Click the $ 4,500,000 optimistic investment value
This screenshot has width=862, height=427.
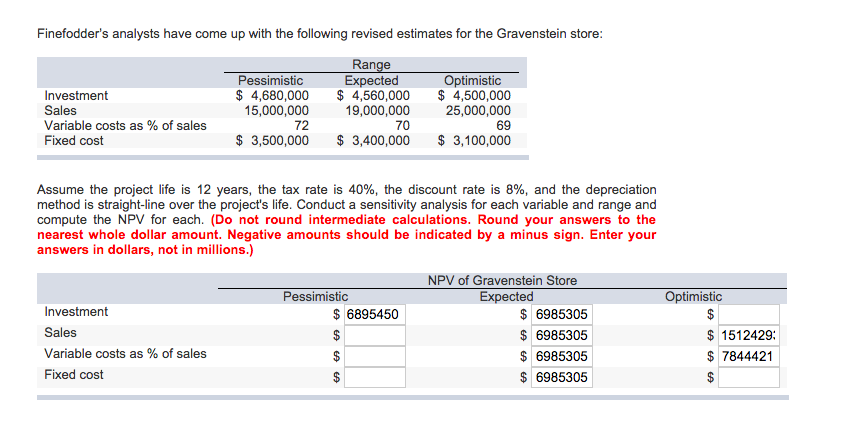pyautogui.click(x=474, y=96)
